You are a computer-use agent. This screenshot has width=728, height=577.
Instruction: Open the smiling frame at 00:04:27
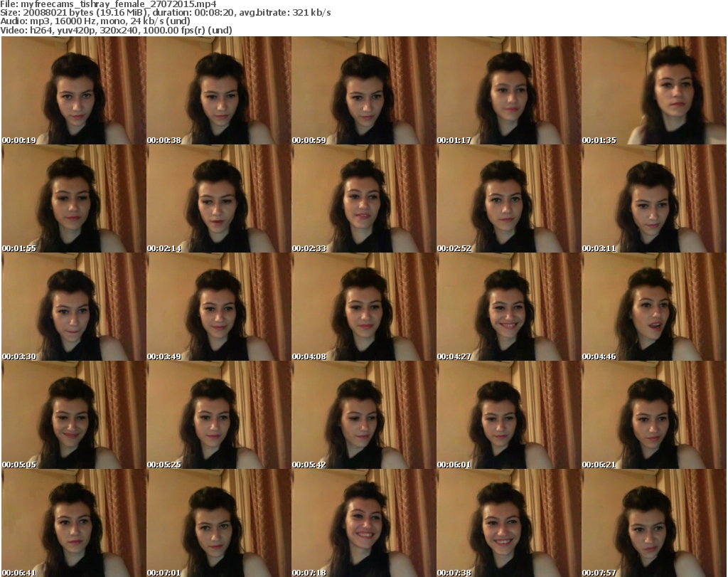click(x=509, y=307)
